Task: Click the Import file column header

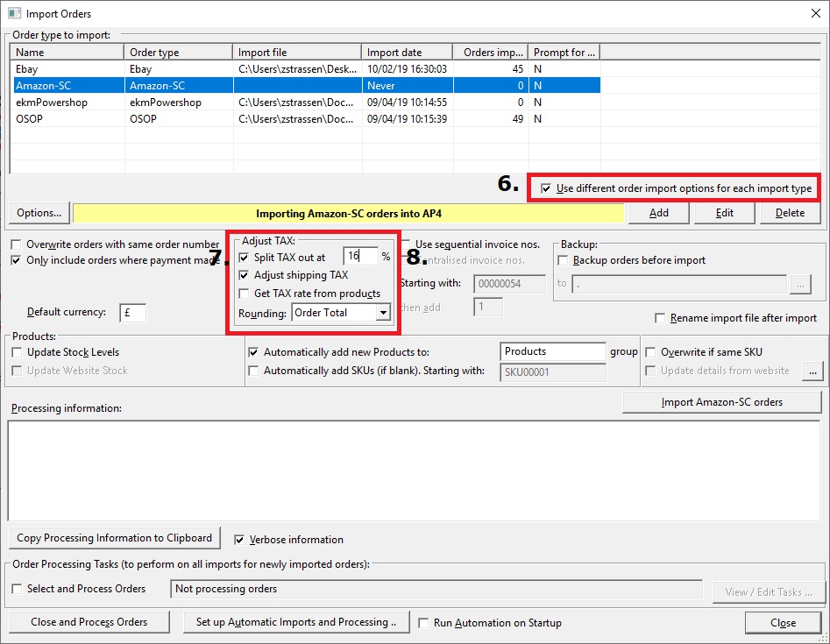Action: [297, 53]
